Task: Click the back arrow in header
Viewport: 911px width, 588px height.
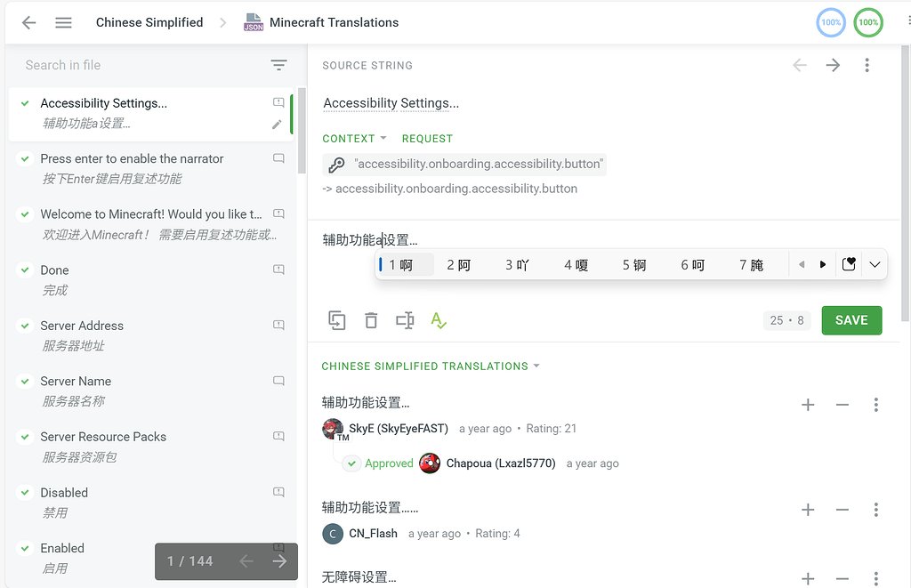Action: point(29,23)
